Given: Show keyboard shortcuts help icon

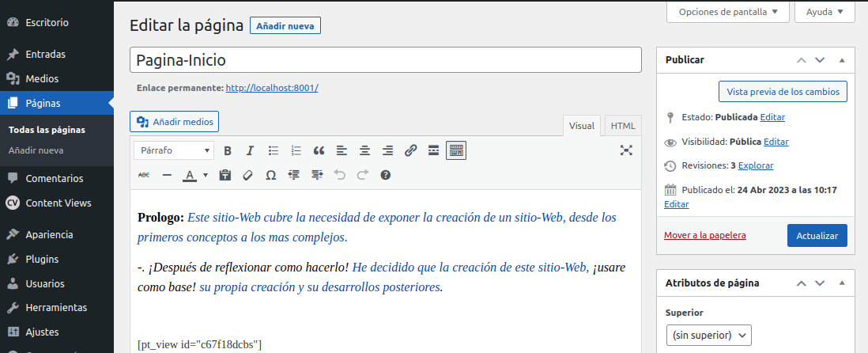Looking at the screenshot, I should click(x=385, y=175).
